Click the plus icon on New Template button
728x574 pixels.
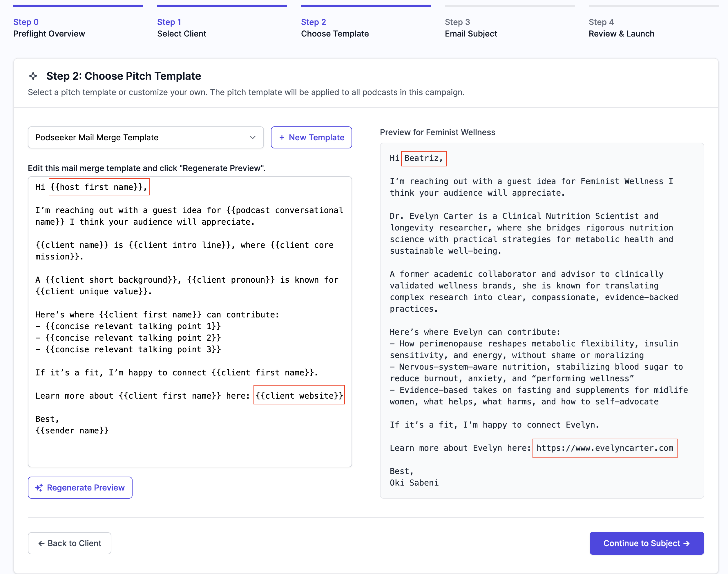pos(282,137)
